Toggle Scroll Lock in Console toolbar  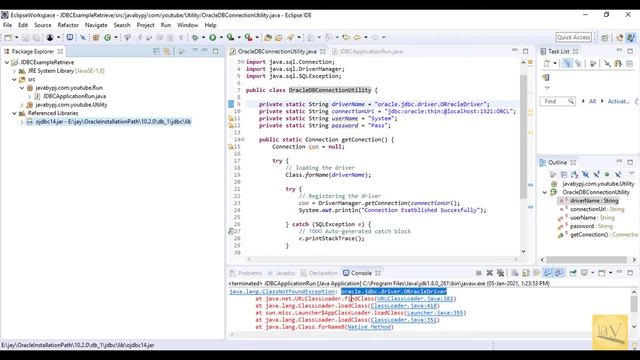click(526, 273)
